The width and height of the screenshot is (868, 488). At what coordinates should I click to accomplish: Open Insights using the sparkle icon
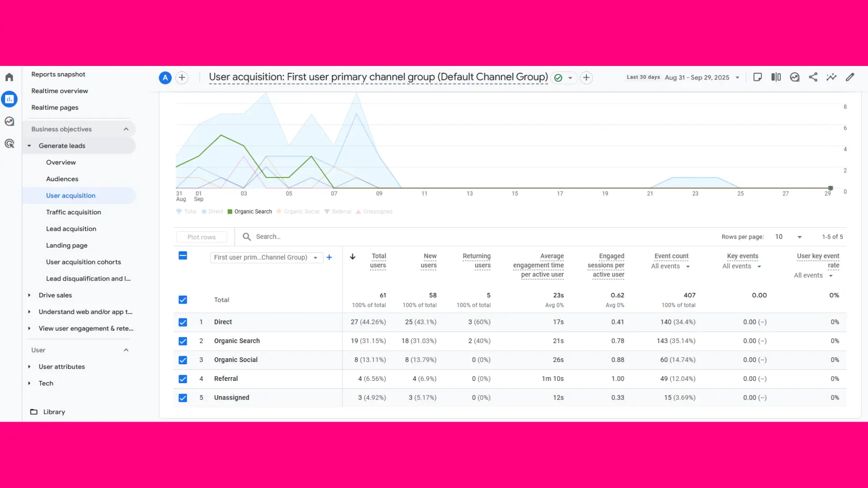click(x=831, y=77)
